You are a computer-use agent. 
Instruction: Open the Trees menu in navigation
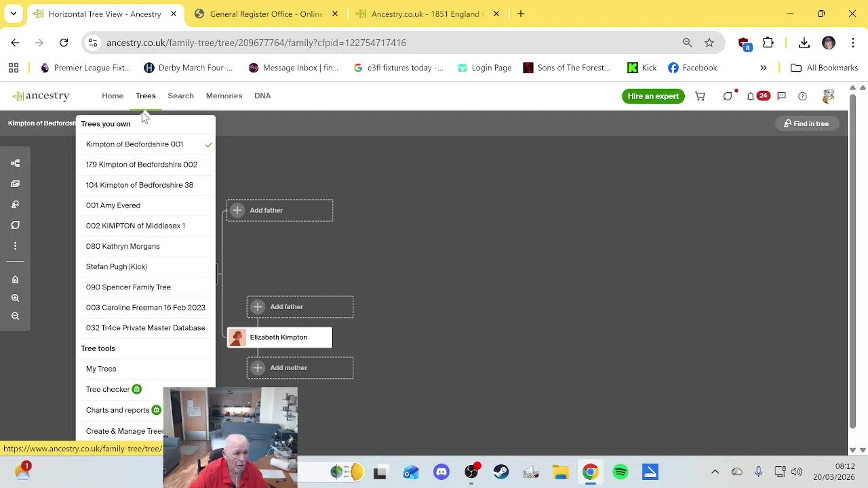(145, 96)
